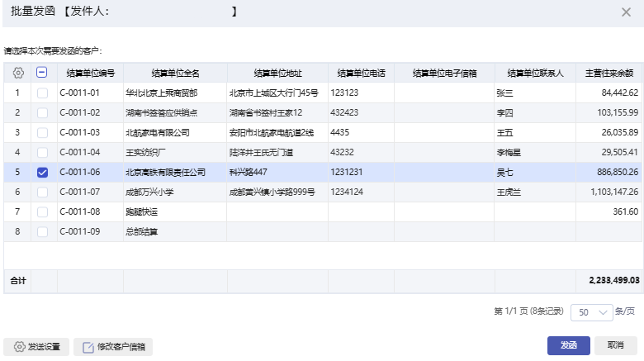Click the gear icon in 发送设置 button
This screenshot has height=361, width=644.
click(20, 347)
